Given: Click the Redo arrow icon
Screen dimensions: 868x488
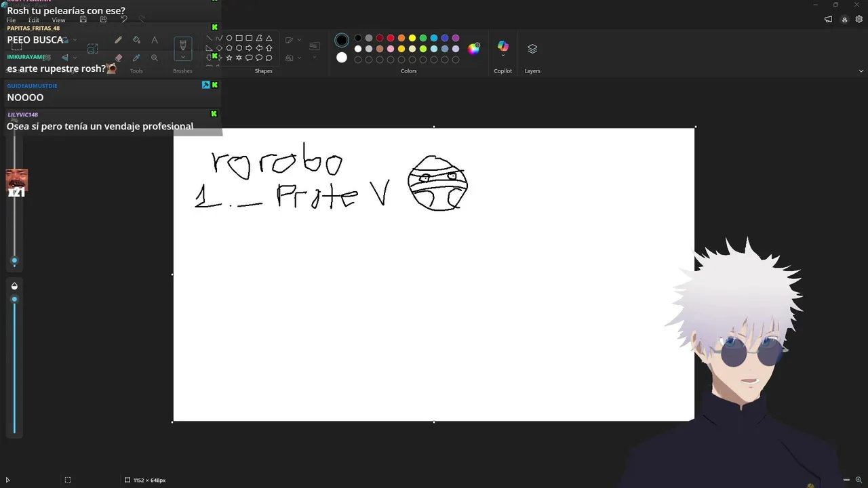Looking at the screenshot, I should point(142,20).
